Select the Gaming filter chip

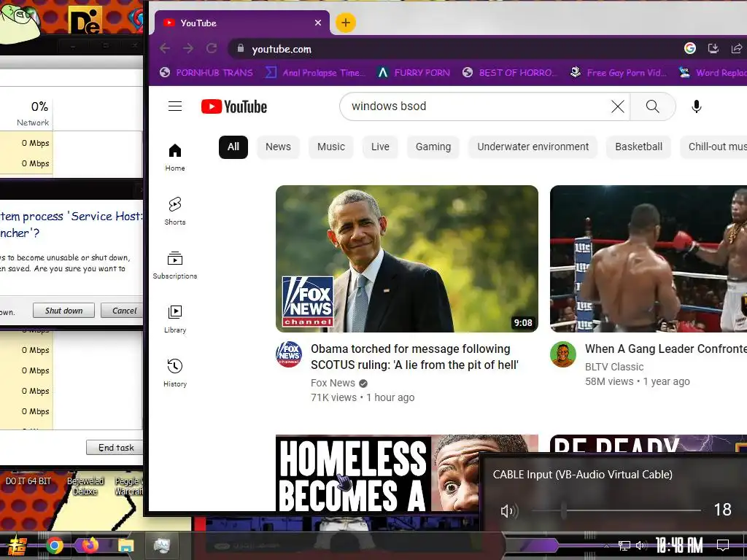(433, 147)
